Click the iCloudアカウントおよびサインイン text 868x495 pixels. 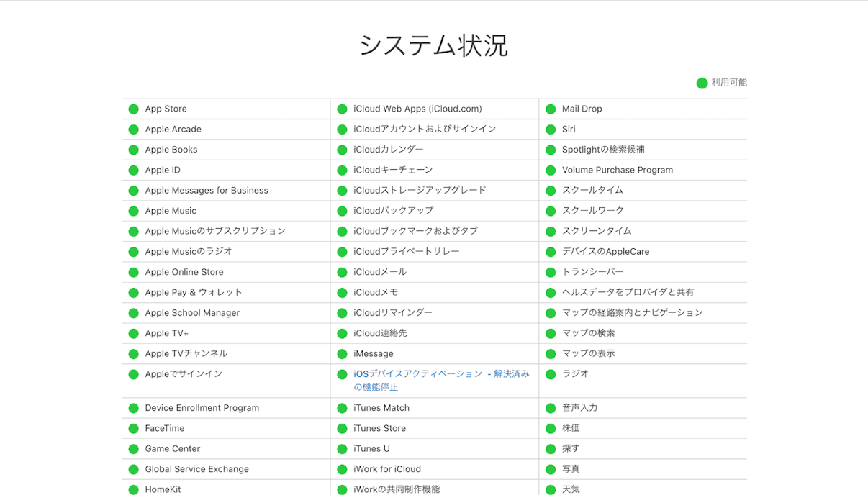point(425,129)
